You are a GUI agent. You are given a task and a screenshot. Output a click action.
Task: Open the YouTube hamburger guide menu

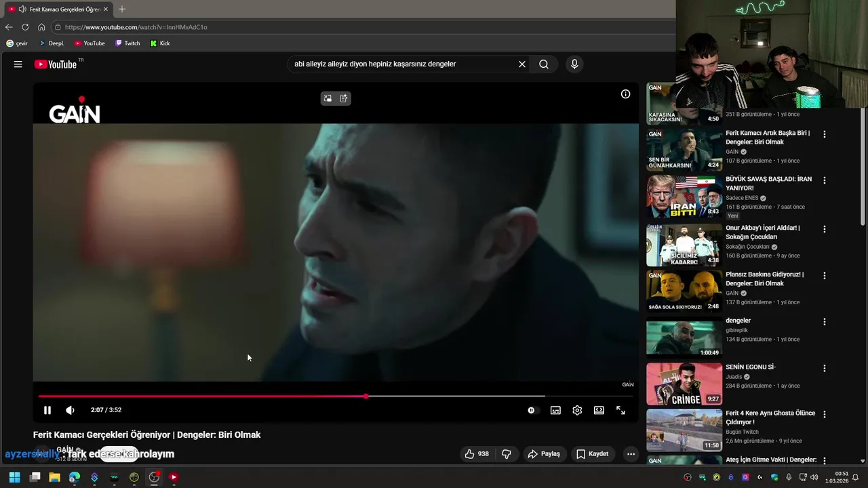(x=18, y=64)
